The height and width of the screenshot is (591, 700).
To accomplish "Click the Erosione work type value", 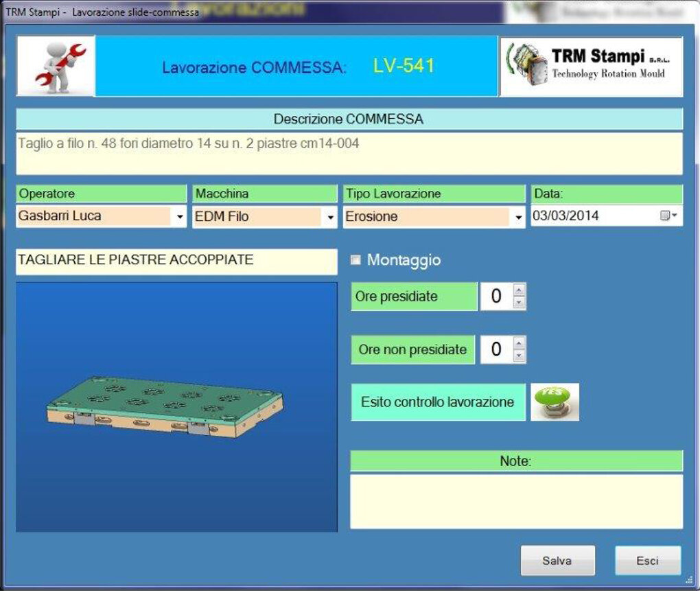I will point(427,216).
